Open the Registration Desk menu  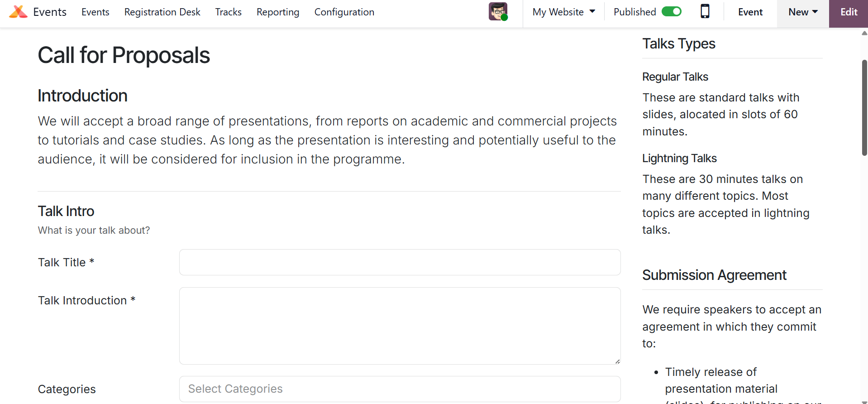162,12
